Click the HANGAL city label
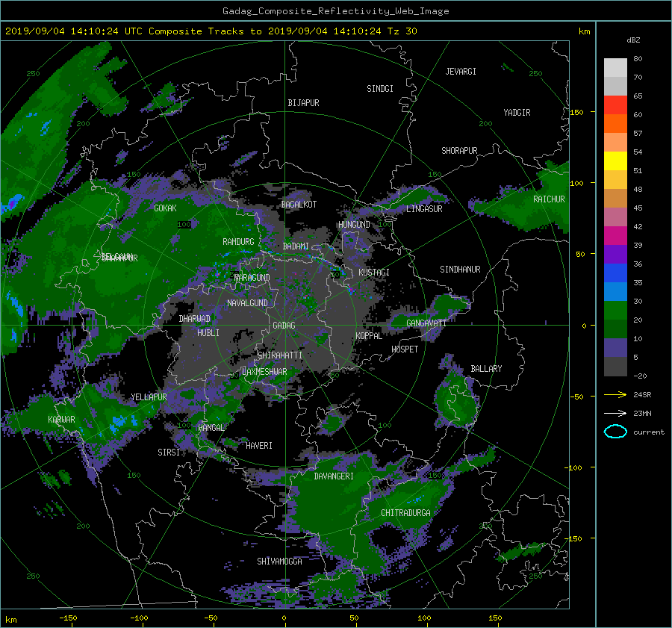The image size is (672, 628). coord(211,427)
